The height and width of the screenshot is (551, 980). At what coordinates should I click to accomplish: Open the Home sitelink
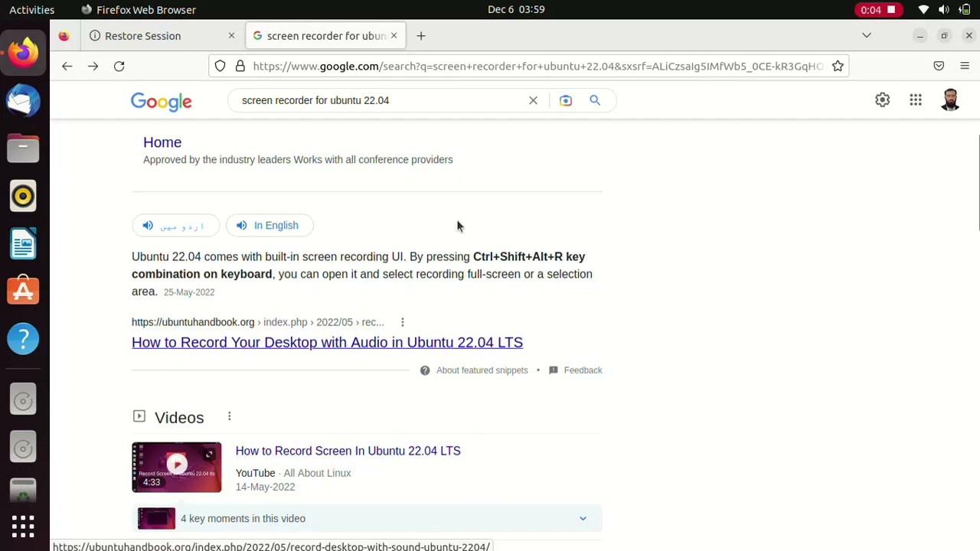coord(162,142)
